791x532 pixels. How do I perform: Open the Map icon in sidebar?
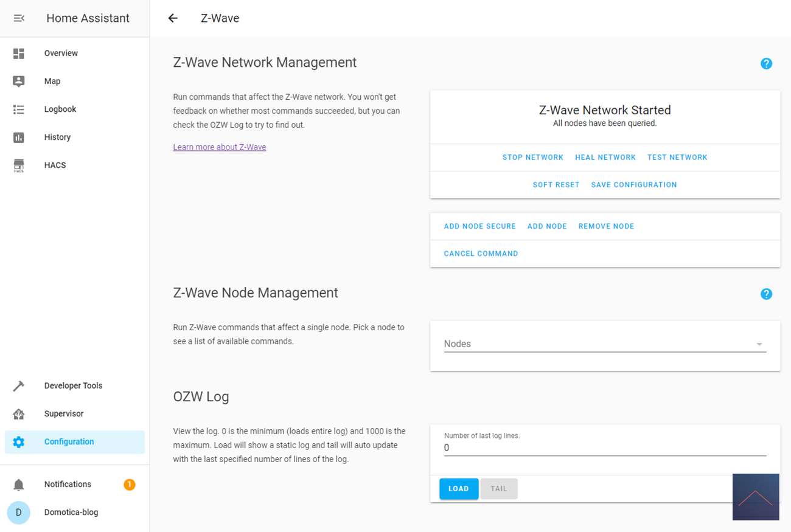[19, 81]
